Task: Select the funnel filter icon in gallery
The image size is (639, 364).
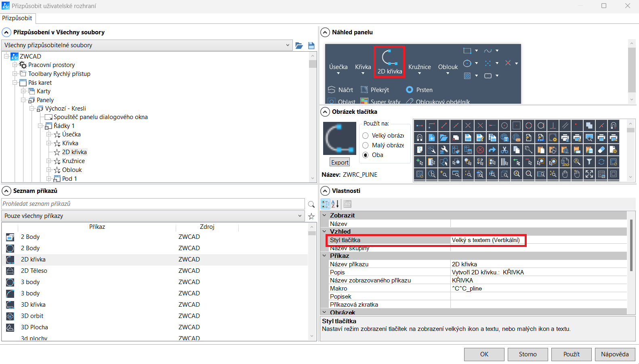Action: pyautogui.click(x=589, y=162)
